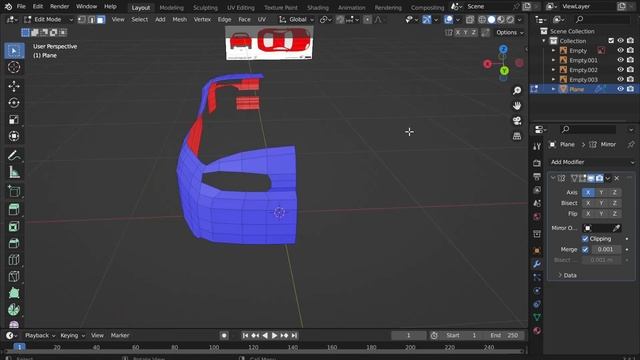Viewport: 640px width, 360px height.
Task: Select the 3D Cursor tool
Action: pos(14,67)
